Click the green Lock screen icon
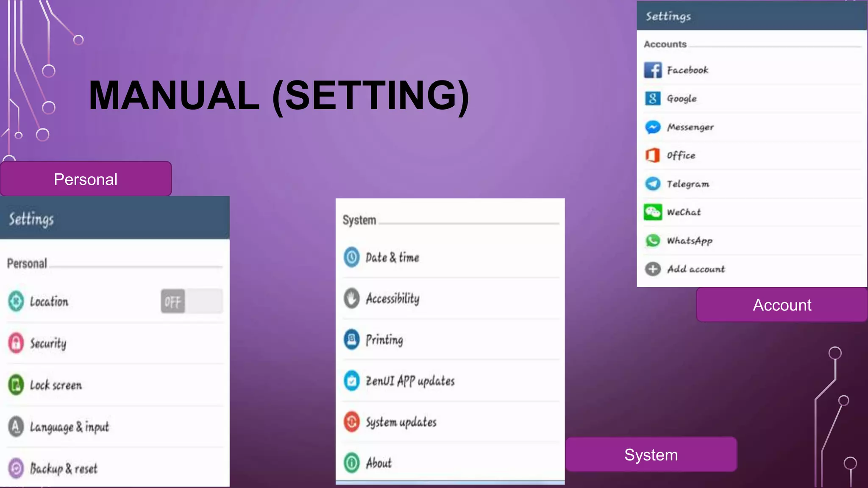The width and height of the screenshot is (868, 488). coord(16,385)
